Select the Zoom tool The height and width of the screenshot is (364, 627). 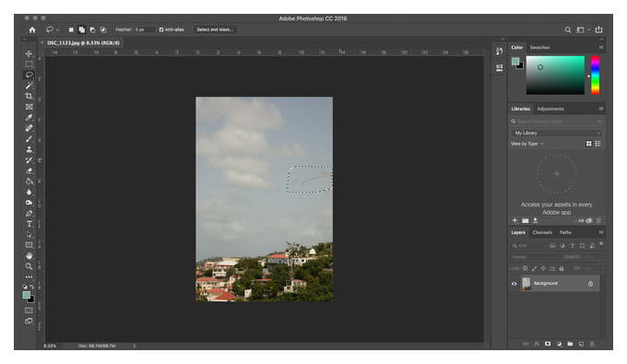pos(30,266)
